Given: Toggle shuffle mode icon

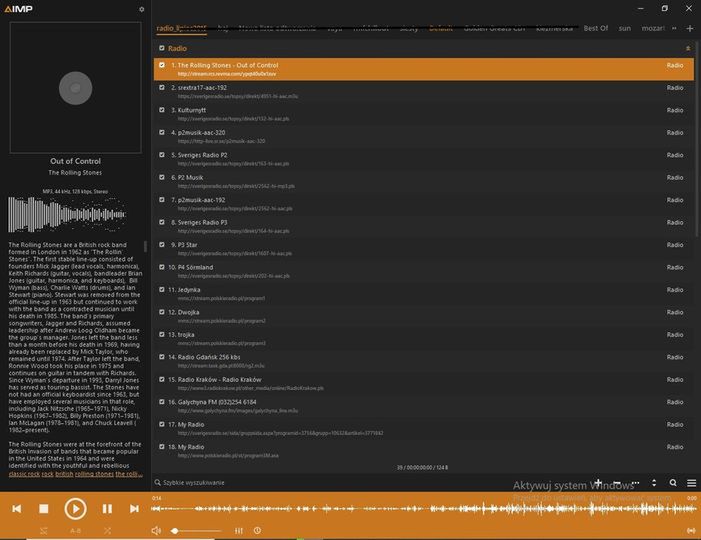Looking at the screenshot, I should tap(107, 531).
